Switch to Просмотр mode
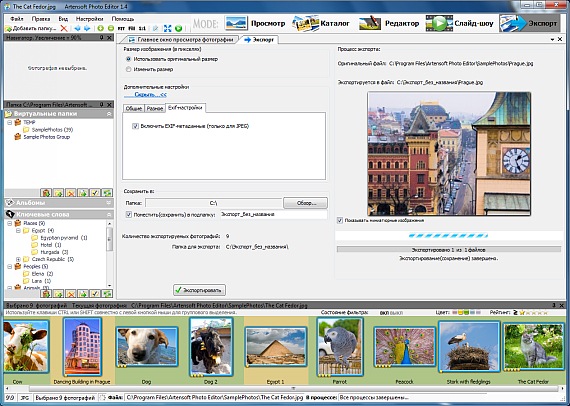The height and width of the screenshot is (406, 570). [x=255, y=23]
